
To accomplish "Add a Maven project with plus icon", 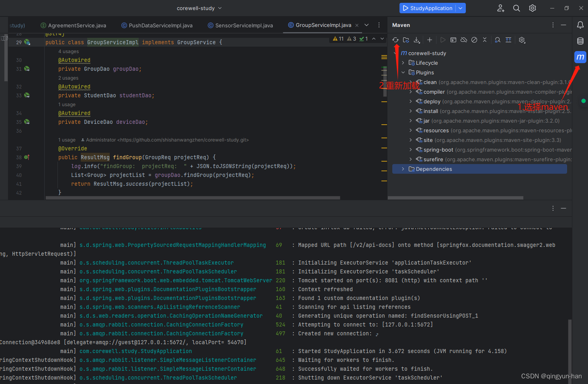I will coord(430,40).
